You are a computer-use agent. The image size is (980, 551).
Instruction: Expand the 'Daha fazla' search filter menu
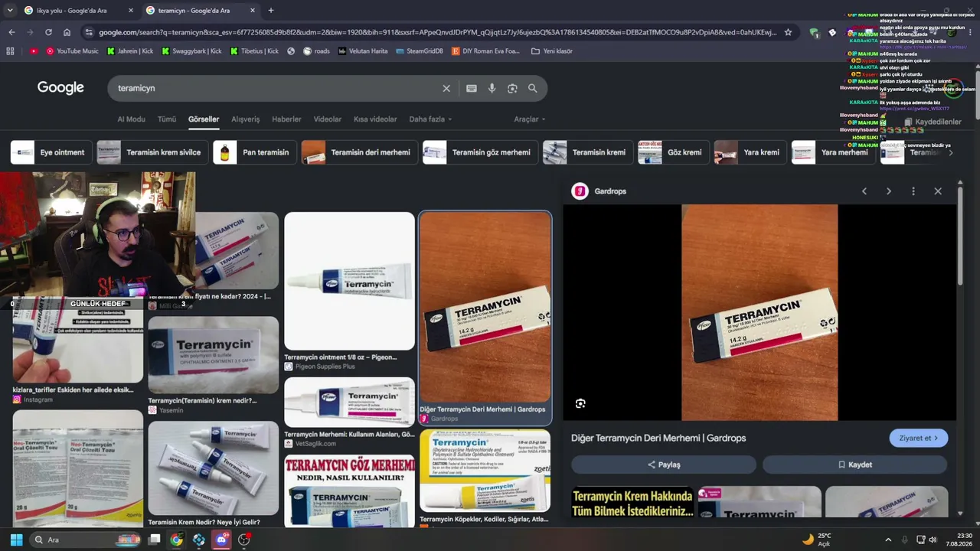[x=430, y=119]
